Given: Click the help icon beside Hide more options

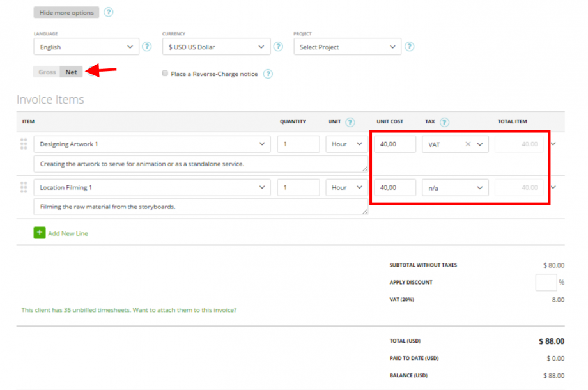Looking at the screenshot, I should tap(108, 12).
